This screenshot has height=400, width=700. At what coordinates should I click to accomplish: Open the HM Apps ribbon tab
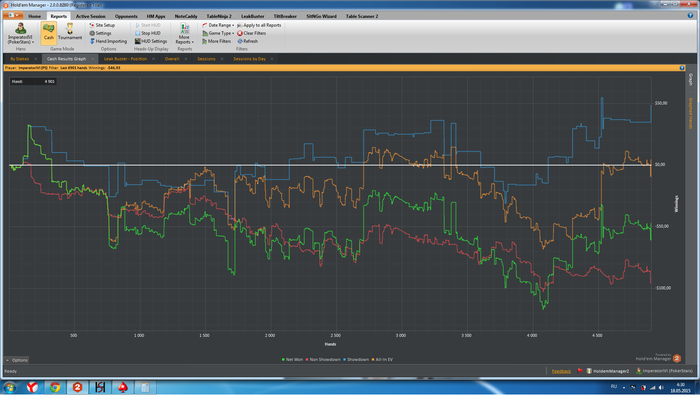(156, 16)
